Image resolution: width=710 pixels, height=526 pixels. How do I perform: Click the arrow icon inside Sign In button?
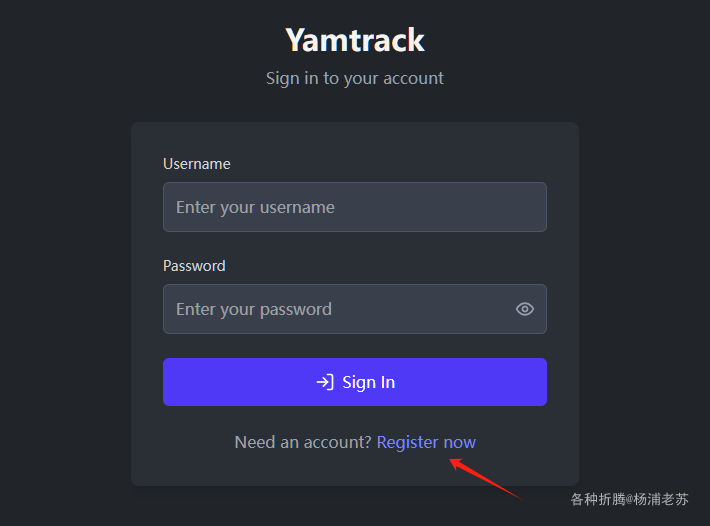tap(325, 382)
